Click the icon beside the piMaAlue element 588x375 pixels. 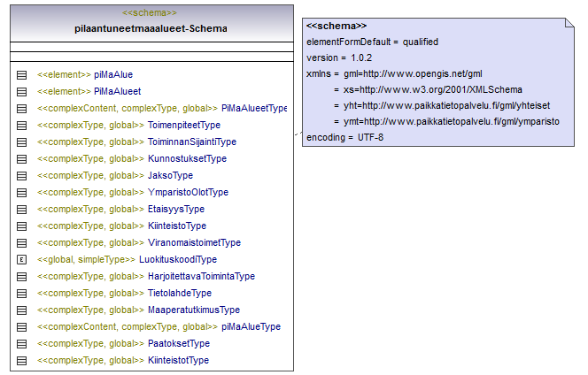tap(22, 75)
